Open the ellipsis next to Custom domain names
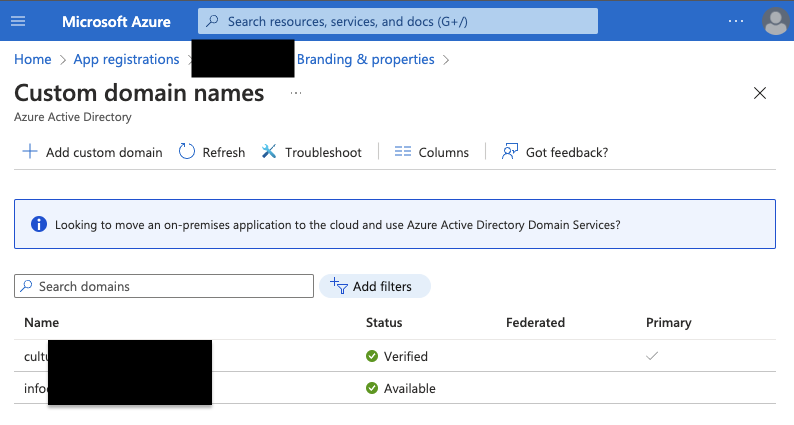 coord(296,93)
